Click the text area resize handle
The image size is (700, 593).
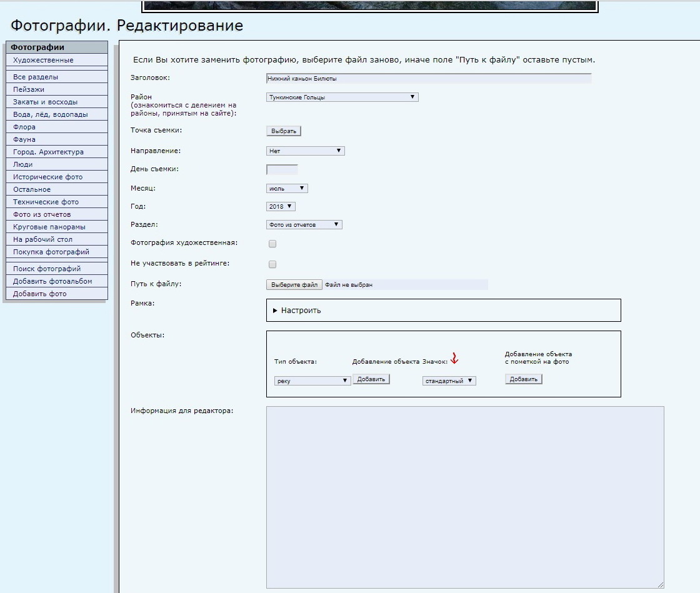point(661,585)
